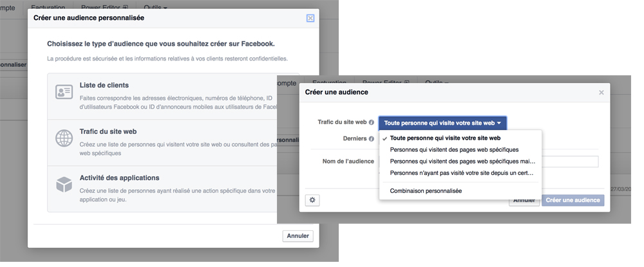Click the Créer une audience button
644x267 pixels.
point(573,200)
